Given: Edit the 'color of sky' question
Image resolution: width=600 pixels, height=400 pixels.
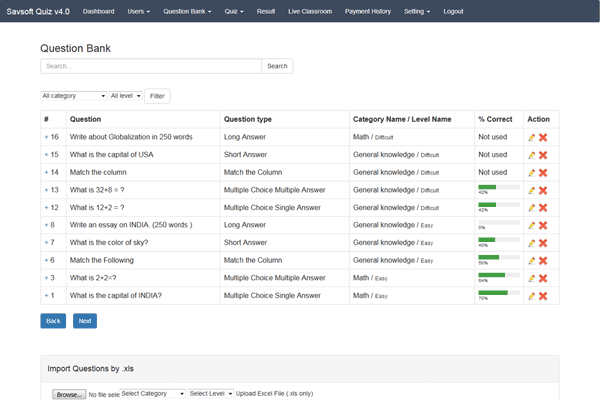Looking at the screenshot, I should tap(532, 243).
